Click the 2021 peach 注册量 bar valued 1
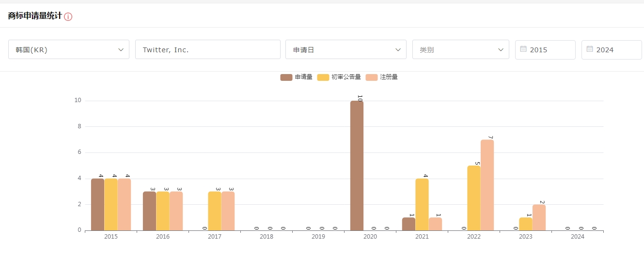The width and height of the screenshot is (644, 273). pos(435,224)
